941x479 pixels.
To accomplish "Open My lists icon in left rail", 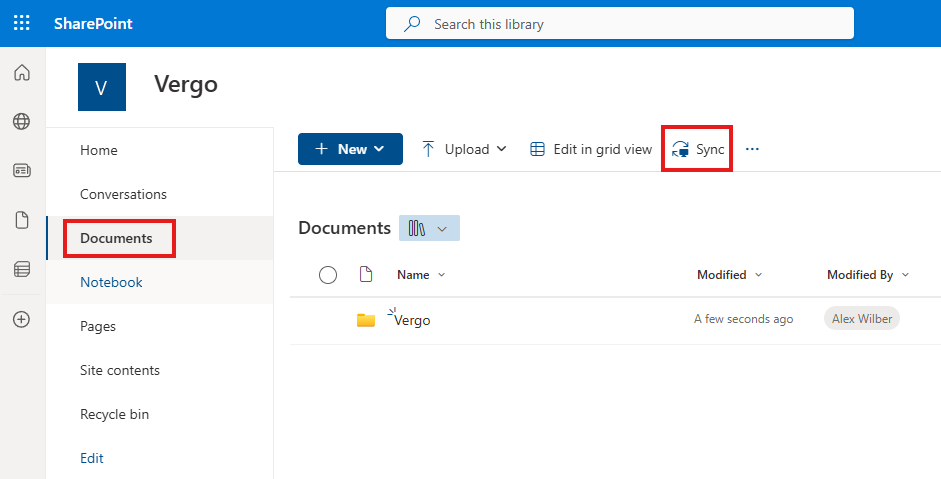I will (22, 270).
